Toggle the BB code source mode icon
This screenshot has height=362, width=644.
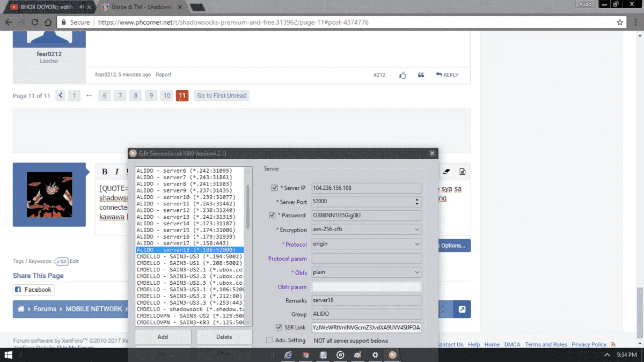463,172
